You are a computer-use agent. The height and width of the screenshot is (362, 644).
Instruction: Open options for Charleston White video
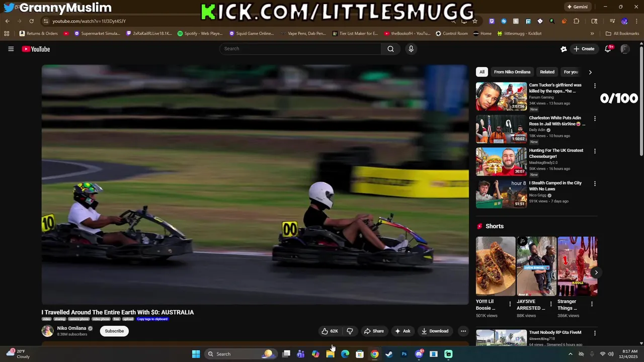tap(595, 119)
